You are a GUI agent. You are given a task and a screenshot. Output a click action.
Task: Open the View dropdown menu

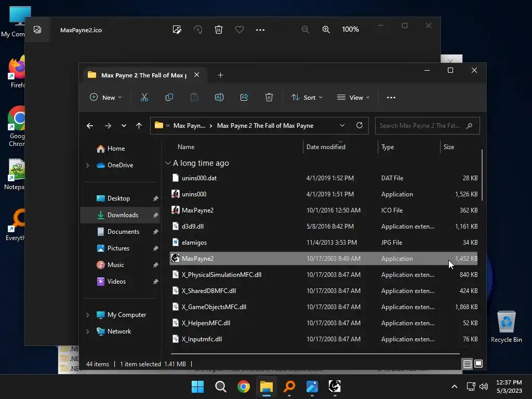point(353,97)
